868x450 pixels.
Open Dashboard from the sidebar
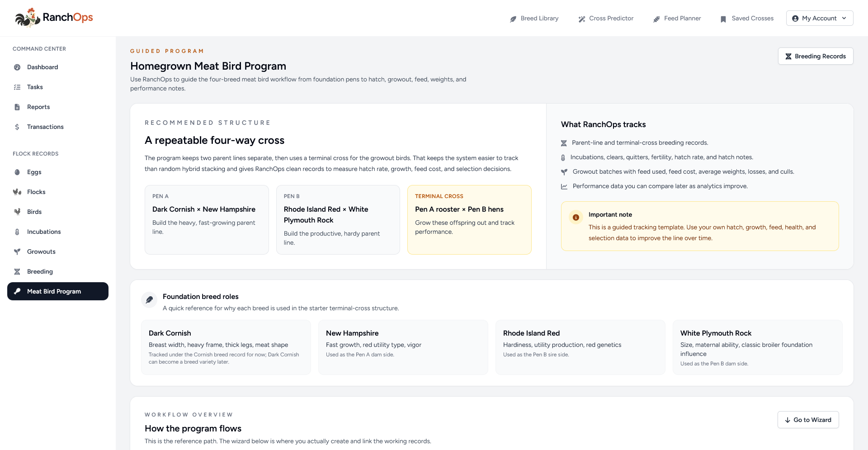point(58,67)
